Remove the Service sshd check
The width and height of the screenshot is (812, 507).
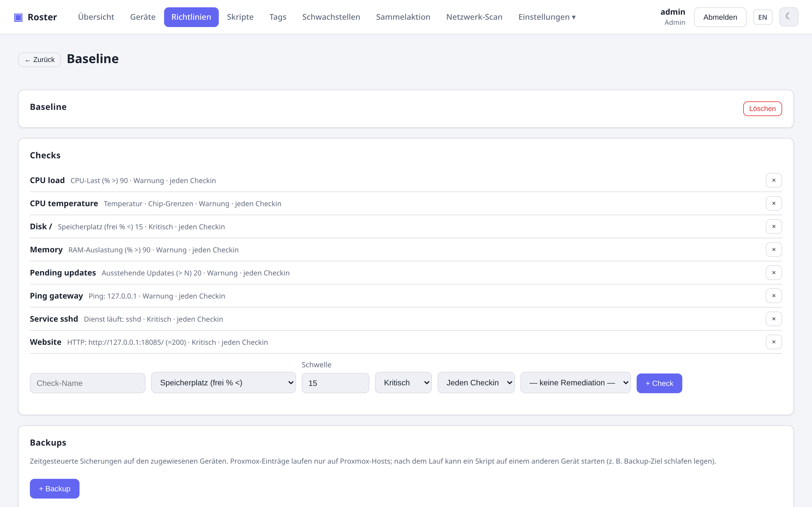click(x=774, y=319)
